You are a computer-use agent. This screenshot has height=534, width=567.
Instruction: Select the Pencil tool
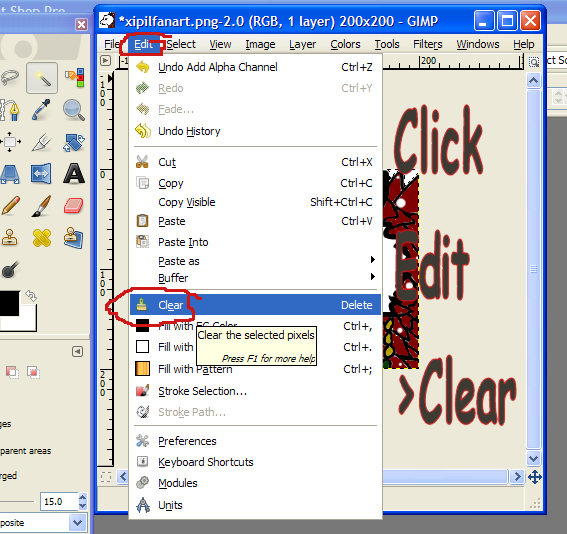pos(10,206)
